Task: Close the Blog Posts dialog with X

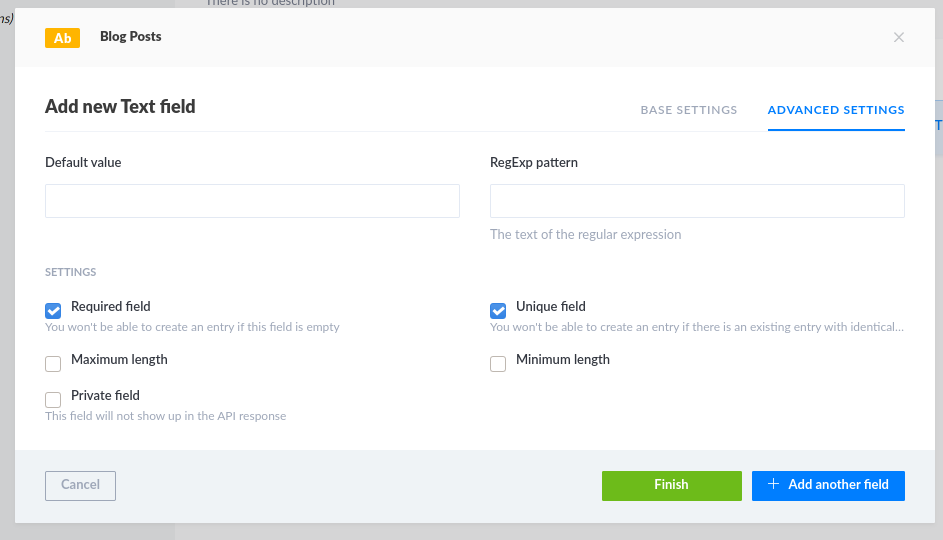Action: coord(898,38)
